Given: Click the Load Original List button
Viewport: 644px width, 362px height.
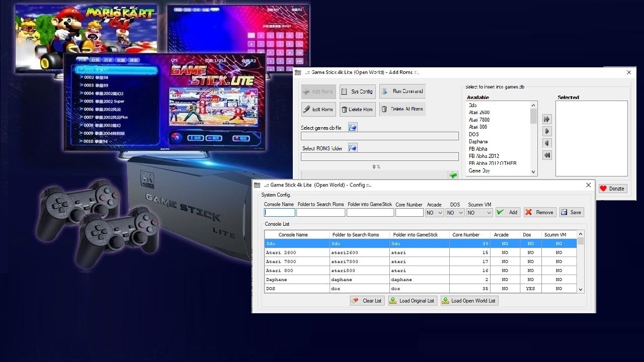Looking at the screenshot, I should (x=412, y=301).
